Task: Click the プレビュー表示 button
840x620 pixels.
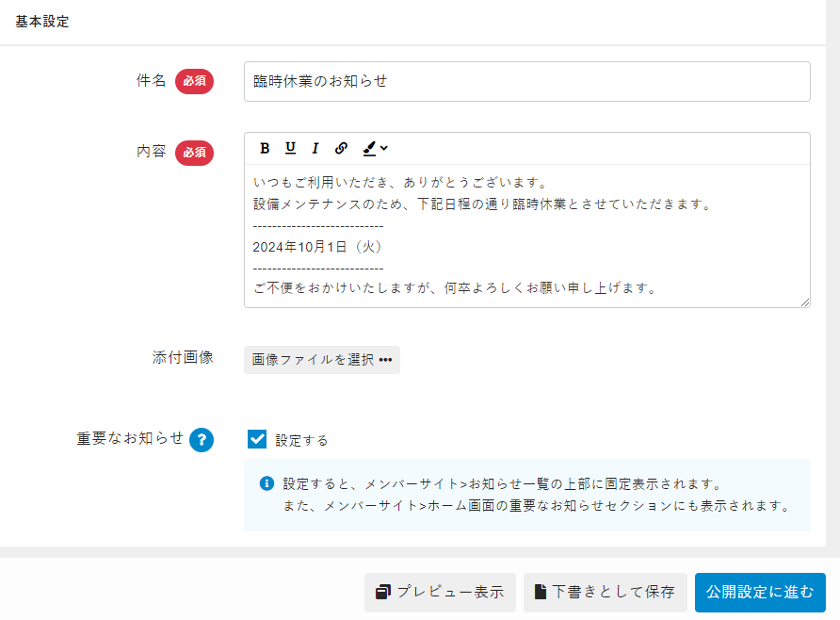Action: pyautogui.click(x=440, y=593)
